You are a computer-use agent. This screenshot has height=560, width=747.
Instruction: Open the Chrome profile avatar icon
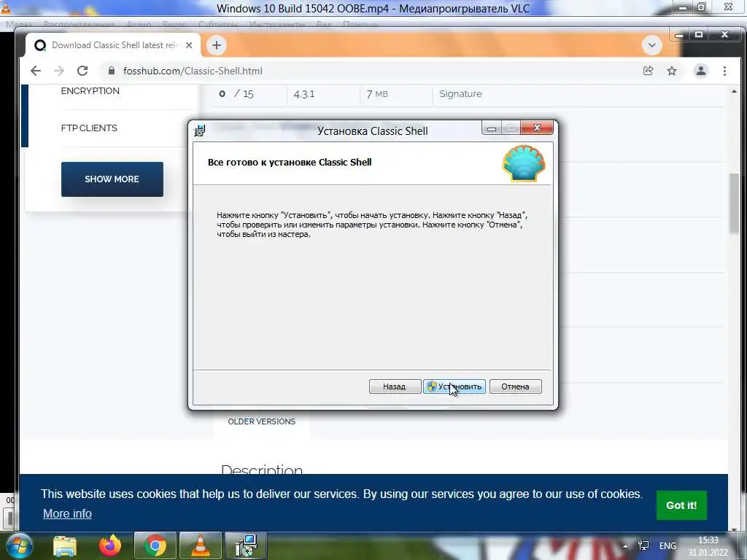point(701,71)
